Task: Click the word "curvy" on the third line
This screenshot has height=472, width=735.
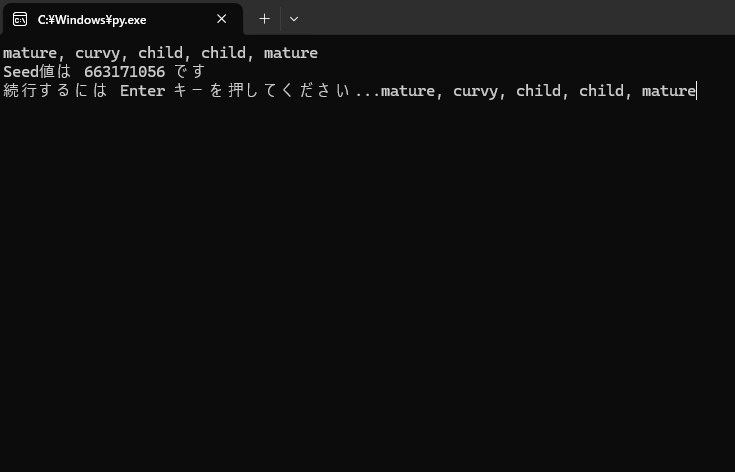Action: 475,91
